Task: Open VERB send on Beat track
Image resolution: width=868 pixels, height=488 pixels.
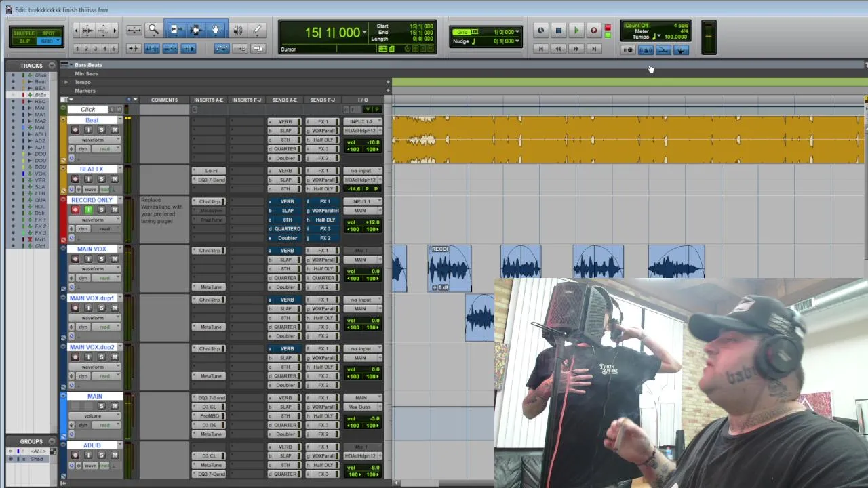Action: coord(285,122)
